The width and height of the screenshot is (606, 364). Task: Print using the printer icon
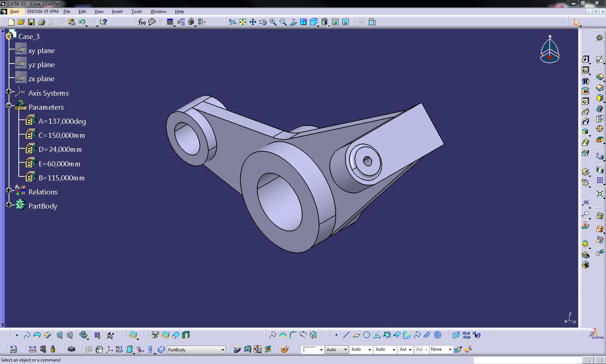[42, 22]
